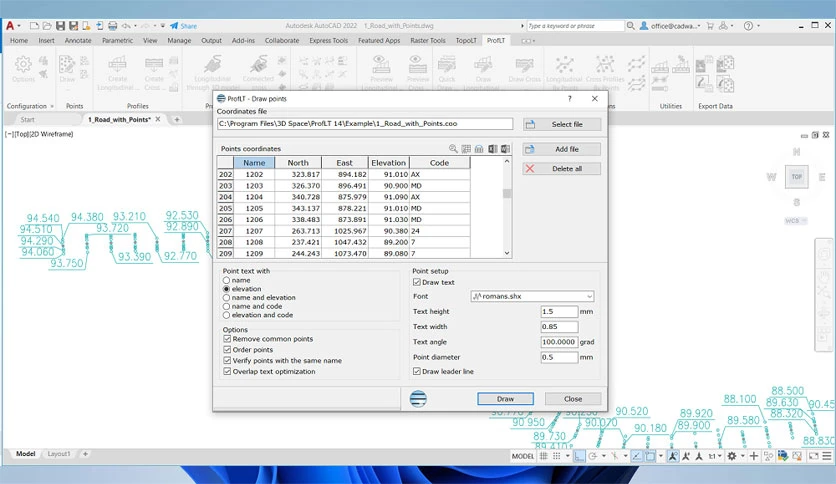
Task: Expand the AutoCAD application menu arrow
Action: (19, 26)
